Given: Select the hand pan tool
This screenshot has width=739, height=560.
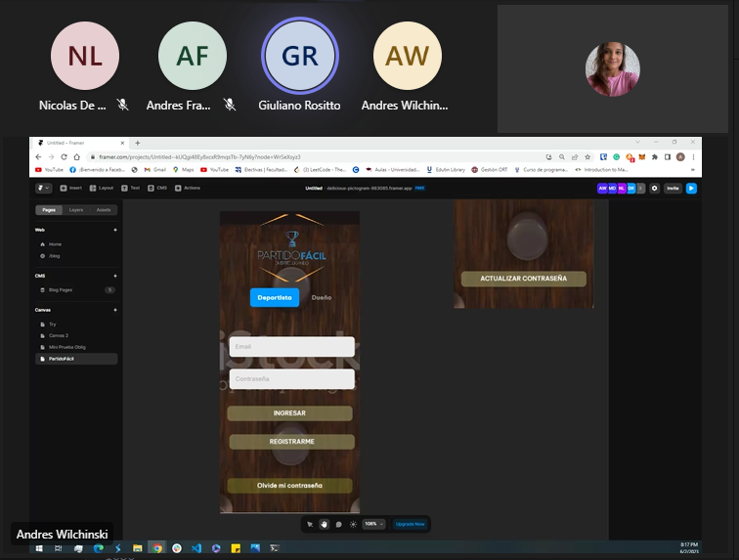Looking at the screenshot, I should pos(324,524).
